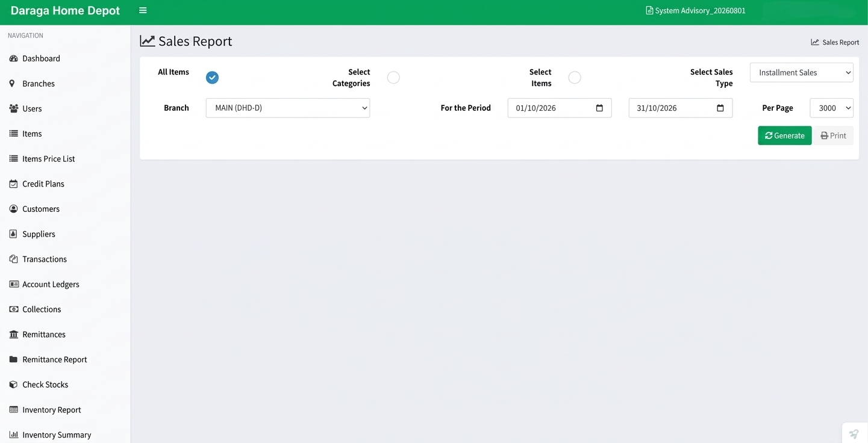
Task: Click the Remittances bank icon
Action: pyautogui.click(x=13, y=334)
